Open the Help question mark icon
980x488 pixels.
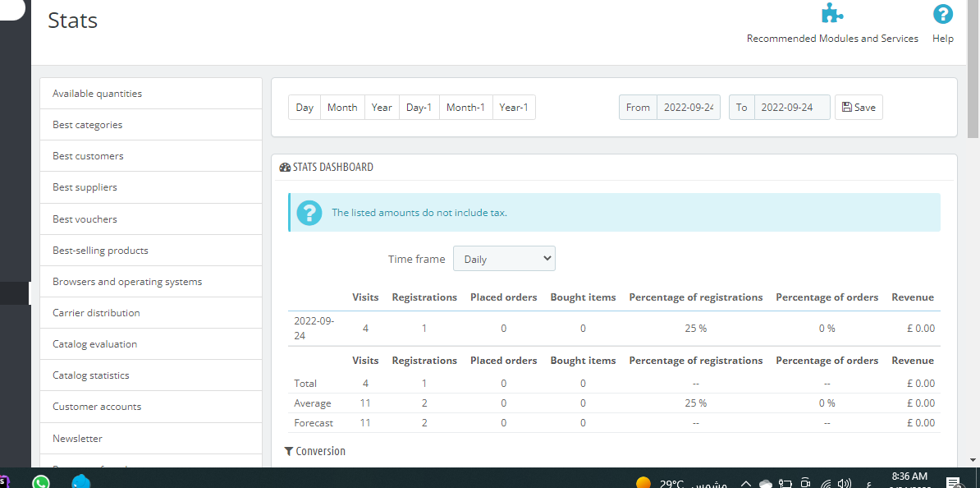coord(942,14)
